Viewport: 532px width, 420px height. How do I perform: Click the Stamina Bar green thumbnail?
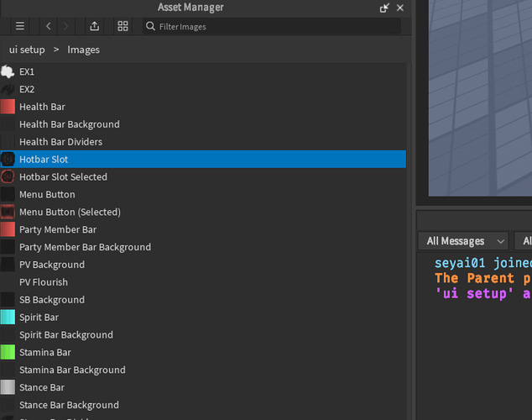(8, 353)
